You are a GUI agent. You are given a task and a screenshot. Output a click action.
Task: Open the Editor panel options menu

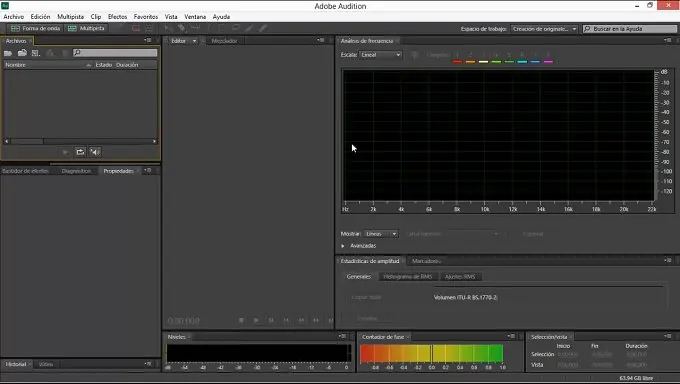320,40
